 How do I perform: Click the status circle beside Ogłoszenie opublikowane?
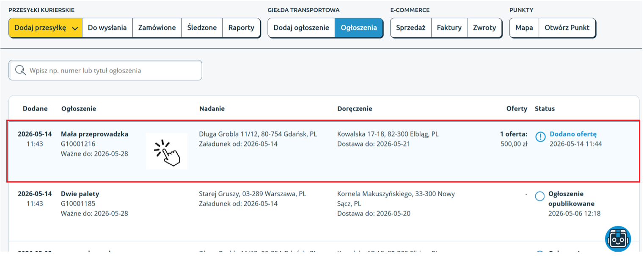click(x=539, y=196)
